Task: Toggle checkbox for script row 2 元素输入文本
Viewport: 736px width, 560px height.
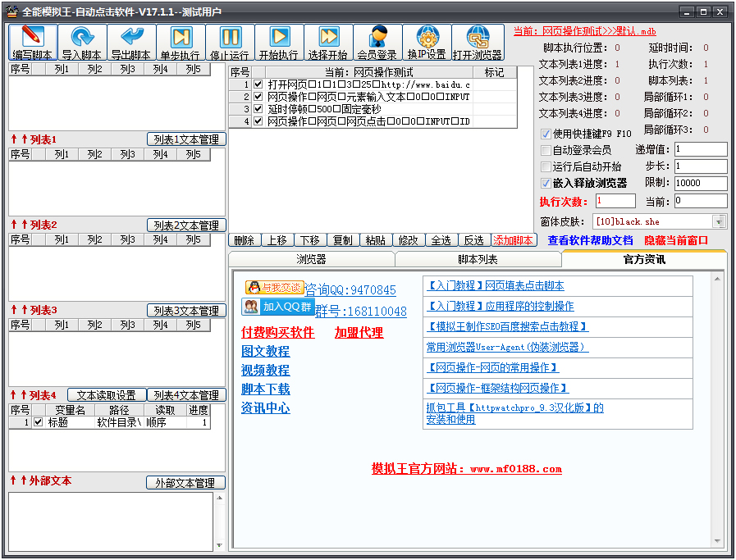Action: click(x=258, y=97)
